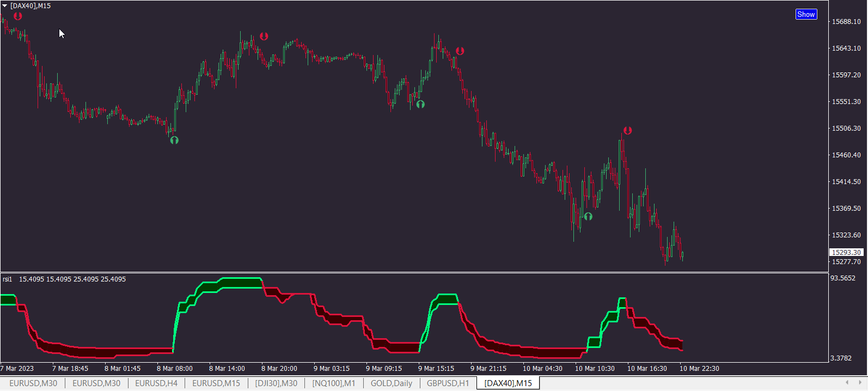Click the time label 8 Mar 14:00

point(227,369)
